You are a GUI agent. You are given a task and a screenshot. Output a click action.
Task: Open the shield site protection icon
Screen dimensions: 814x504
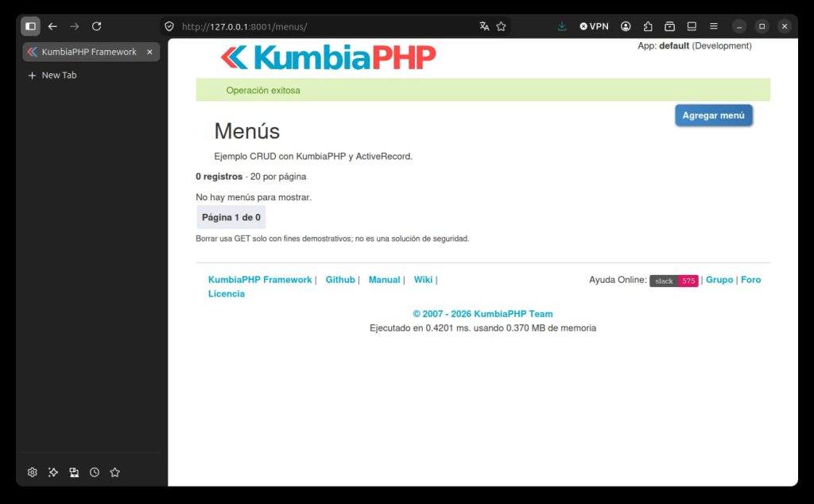pyautogui.click(x=169, y=26)
